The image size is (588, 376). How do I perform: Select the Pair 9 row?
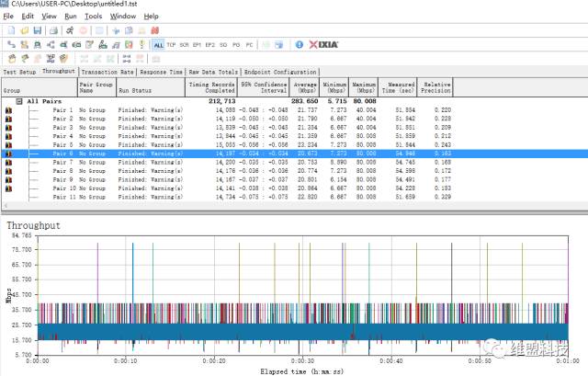point(63,179)
